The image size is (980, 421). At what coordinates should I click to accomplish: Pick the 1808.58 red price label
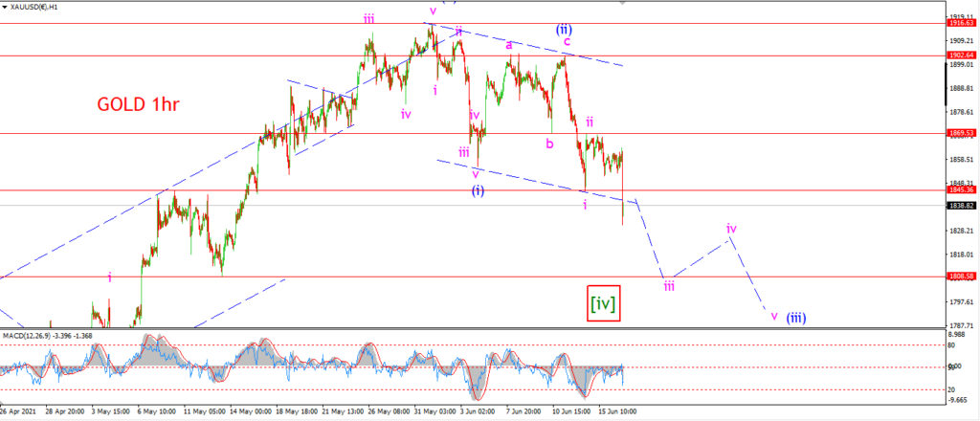[x=963, y=276]
